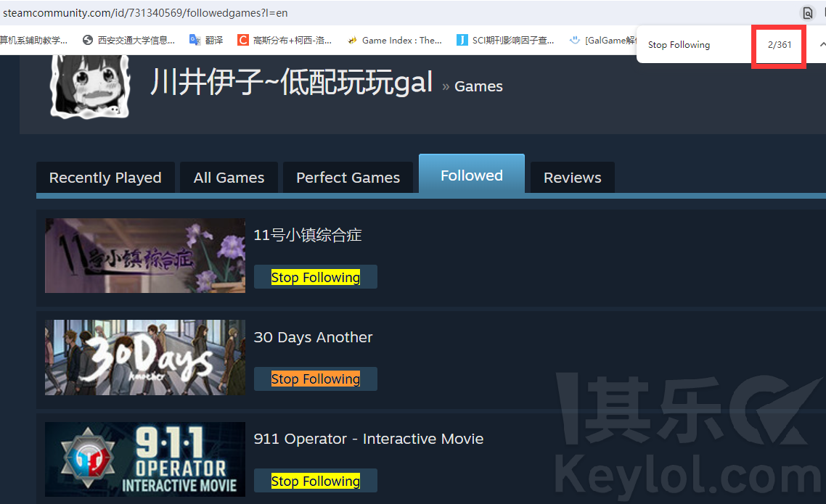The image size is (826, 504).
Task: Click the page search icon in address bar
Action: 808,12
